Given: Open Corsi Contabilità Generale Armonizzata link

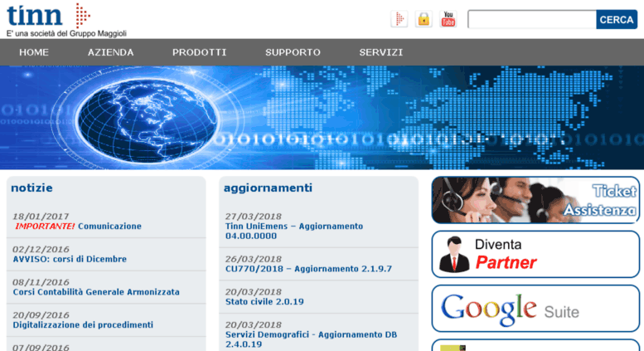Looking at the screenshot, I should (96, 292).
